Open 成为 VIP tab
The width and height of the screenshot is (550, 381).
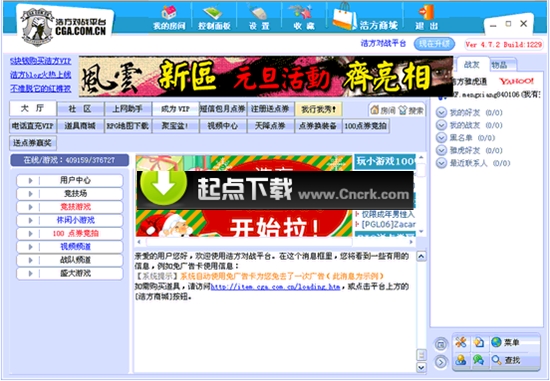tap(175, 109)
